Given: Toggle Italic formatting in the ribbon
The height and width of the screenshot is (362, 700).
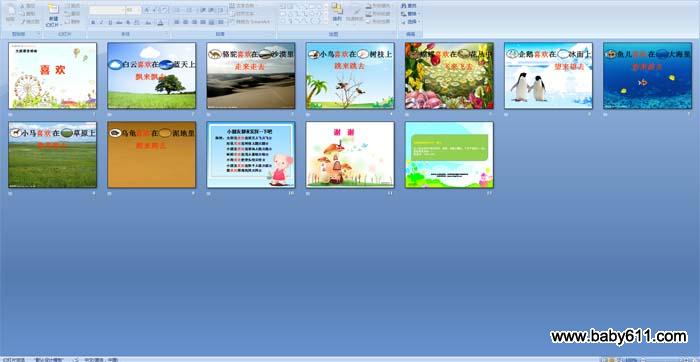Looking at the screenshot, I should click(x=102, y=22).
